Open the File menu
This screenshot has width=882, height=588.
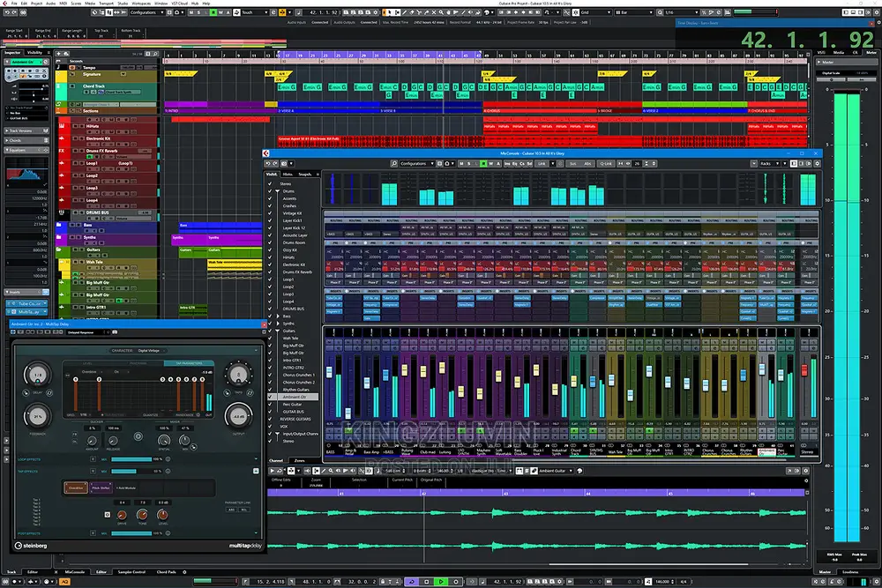tap(15, 4)
